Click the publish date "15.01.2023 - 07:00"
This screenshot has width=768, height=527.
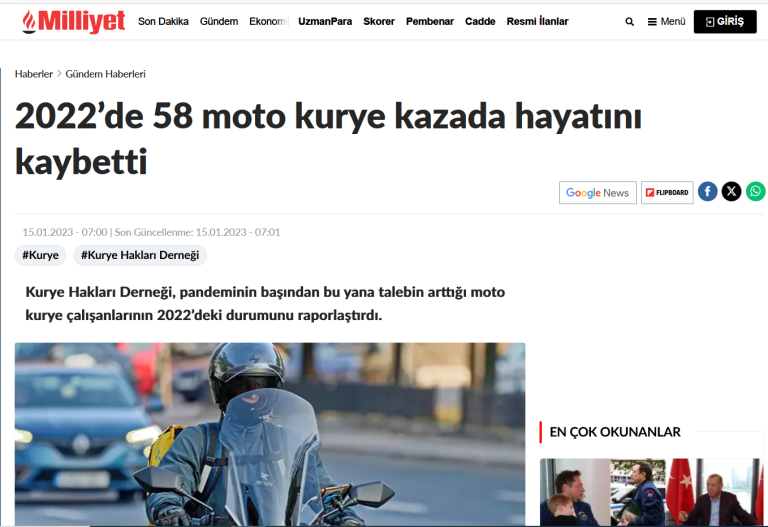(x=65, y=232)
